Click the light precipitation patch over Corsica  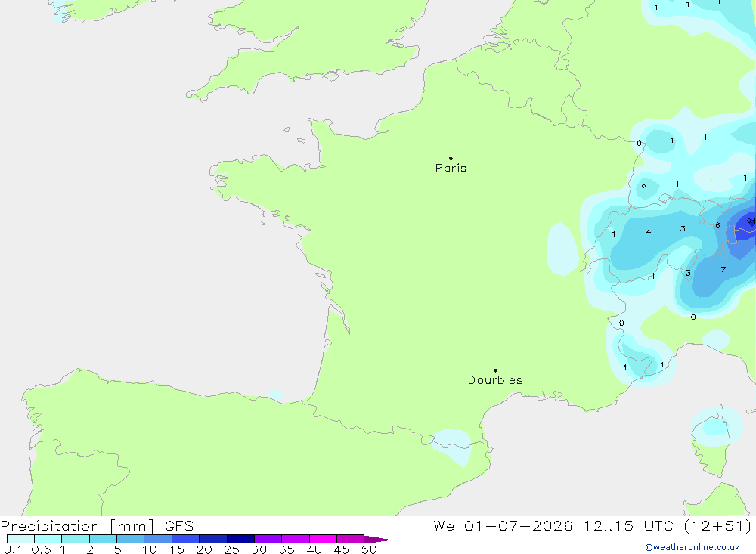[x=716, y=426]
